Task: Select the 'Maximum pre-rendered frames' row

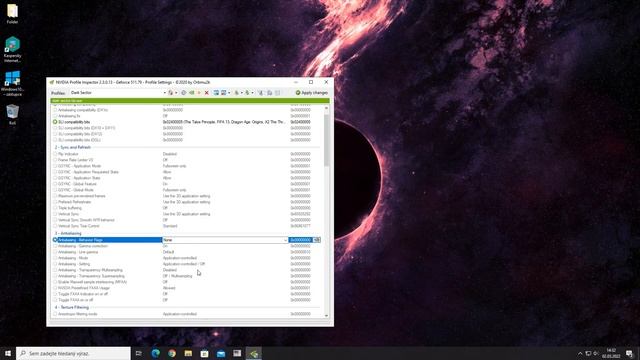Action: (x=188, y=196)
